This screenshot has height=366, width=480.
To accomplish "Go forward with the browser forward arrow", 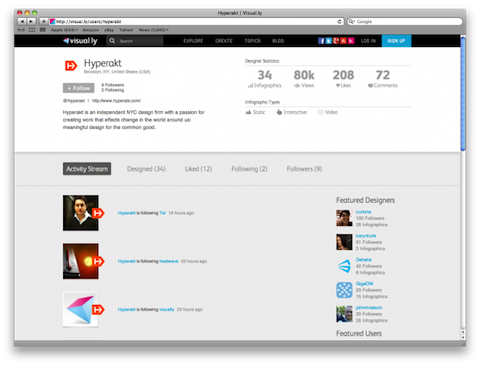I will pos(31,22).
